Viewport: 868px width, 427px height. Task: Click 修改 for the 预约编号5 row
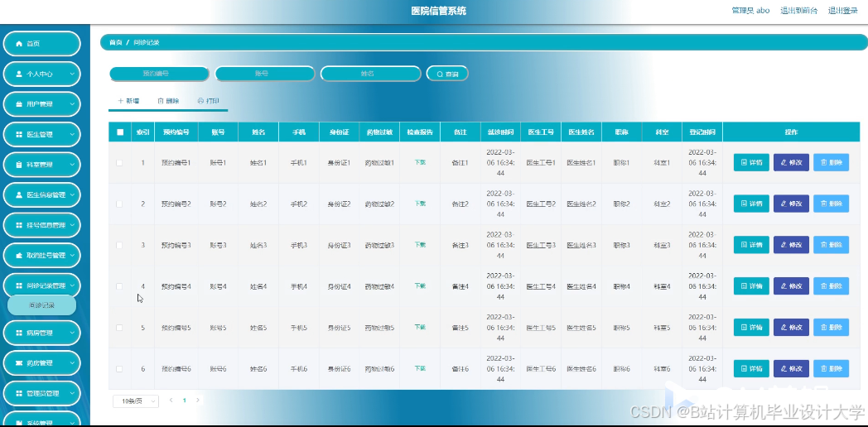click(x=791, y=328)
